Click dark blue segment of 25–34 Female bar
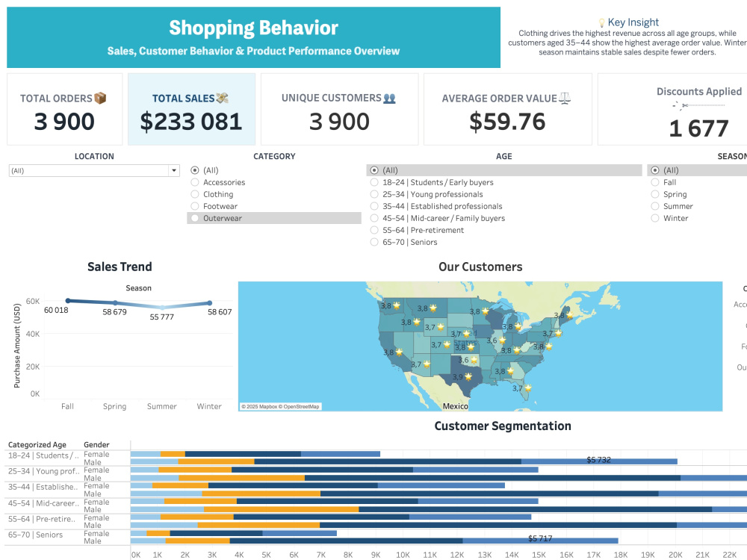Image resolution: width=747 pixels, height=560 pixels. click(x=322, y=470)
